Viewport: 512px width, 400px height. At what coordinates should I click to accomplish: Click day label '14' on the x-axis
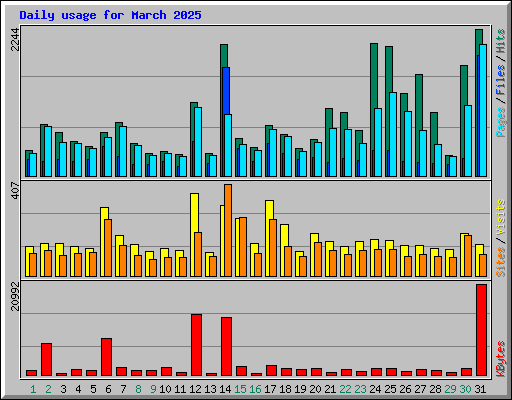(225, 389)
